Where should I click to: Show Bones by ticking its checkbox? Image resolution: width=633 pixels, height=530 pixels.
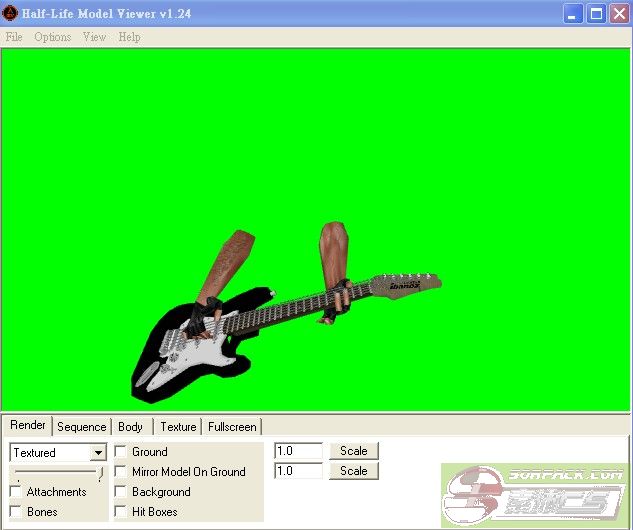pos(16,512)
